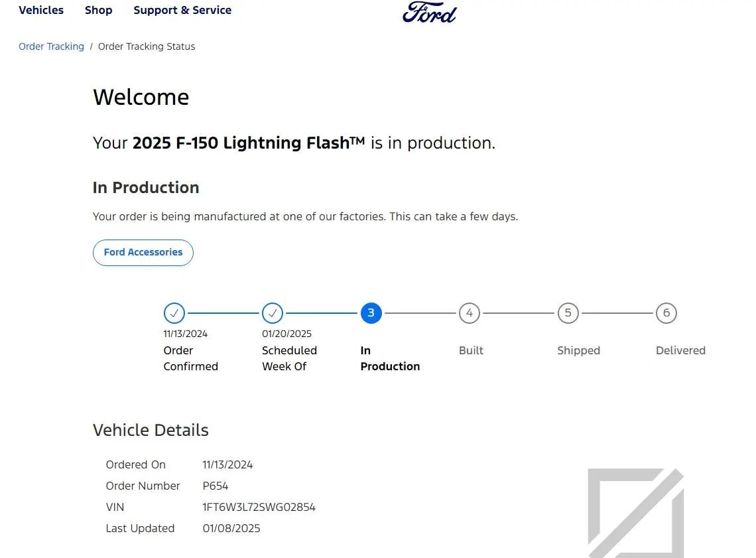Viewport: 756px width, 558px height.
Task: Click the 11/13/2024 date under first step
Action: coord(185,334)
